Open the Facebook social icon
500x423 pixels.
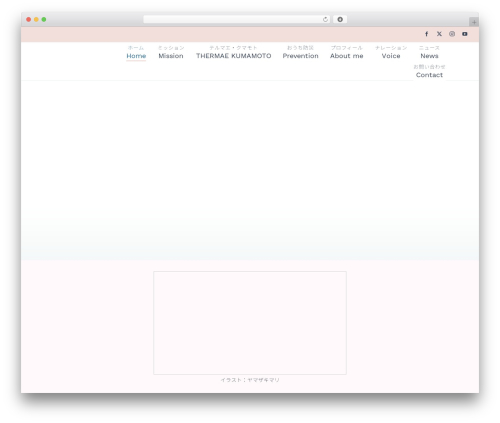pos(426,34)
